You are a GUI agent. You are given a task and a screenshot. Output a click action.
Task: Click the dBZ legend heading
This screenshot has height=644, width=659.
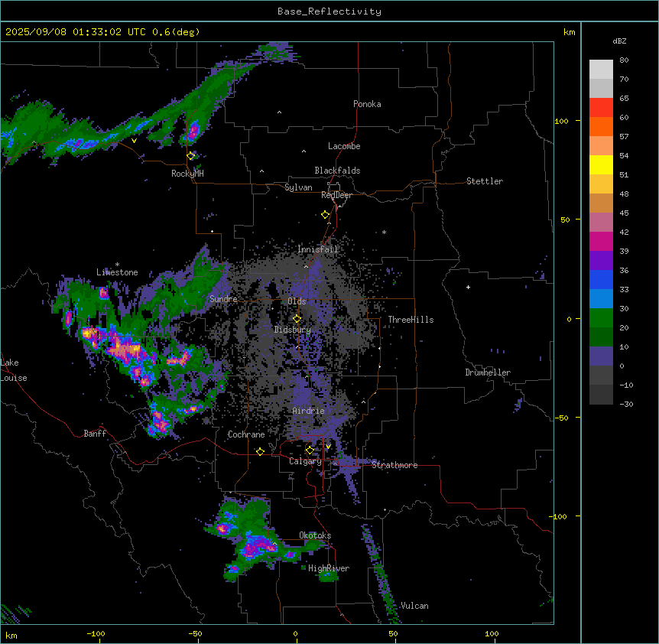[x=619, y=41]
